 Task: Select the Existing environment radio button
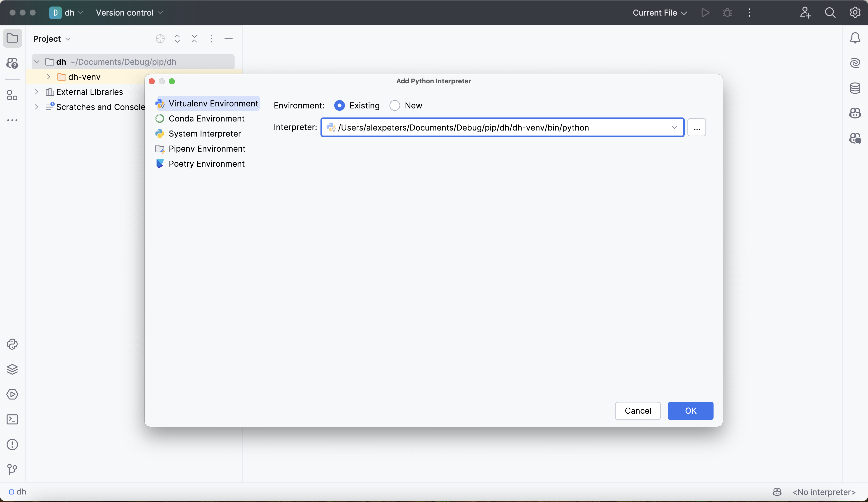coord(339,105)
